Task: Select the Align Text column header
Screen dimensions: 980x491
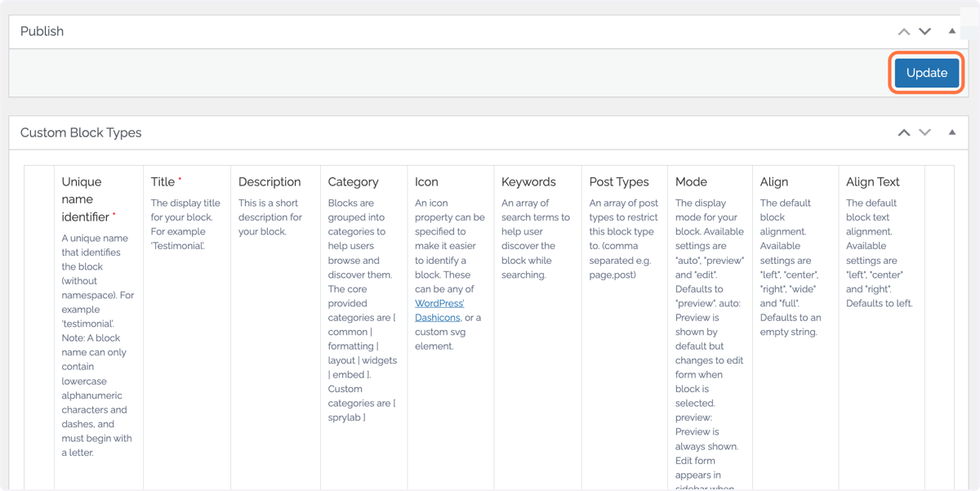Action: [x=872, y=181]
